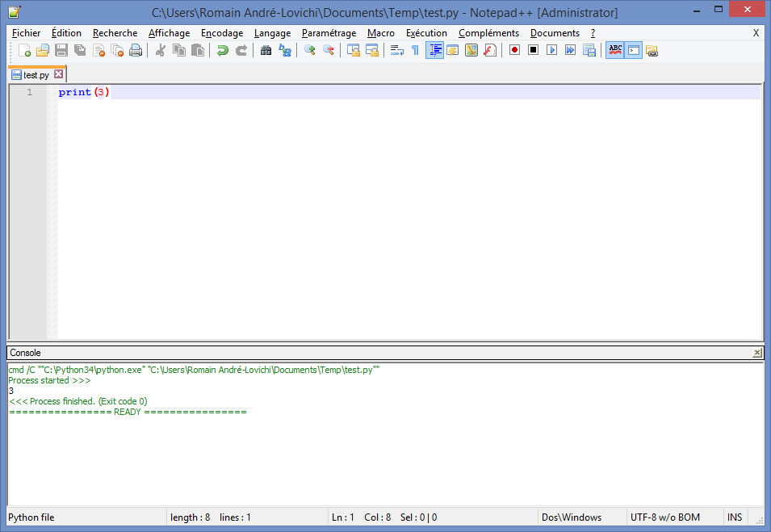Save the file with the floppy icon
Viewport: 771px width, 532px height.
coord(61,50)
